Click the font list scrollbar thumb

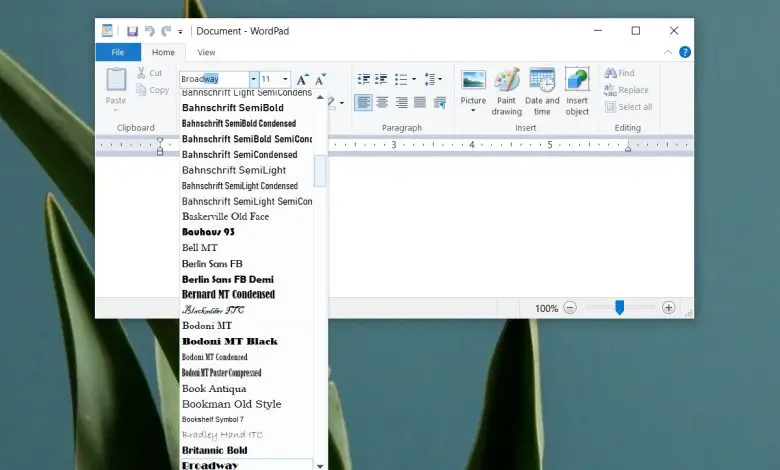tap(320, 171)
